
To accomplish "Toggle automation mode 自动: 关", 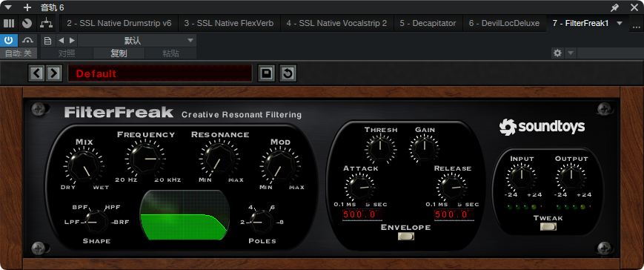I will pos(18,53).
